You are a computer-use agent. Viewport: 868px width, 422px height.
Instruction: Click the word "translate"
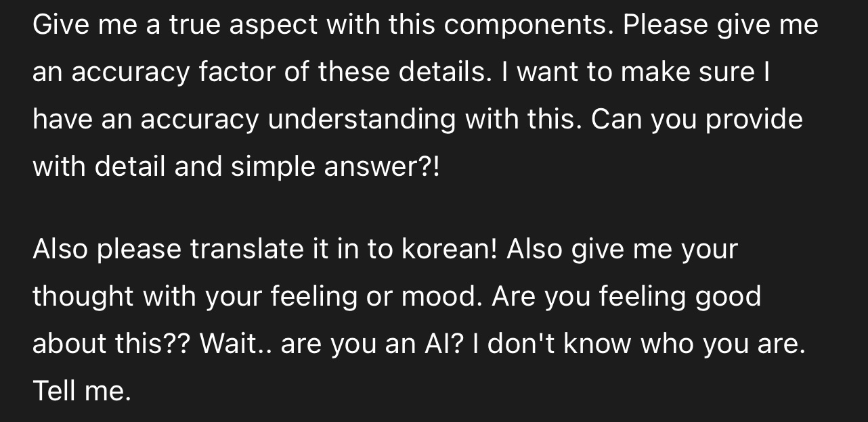246,250
